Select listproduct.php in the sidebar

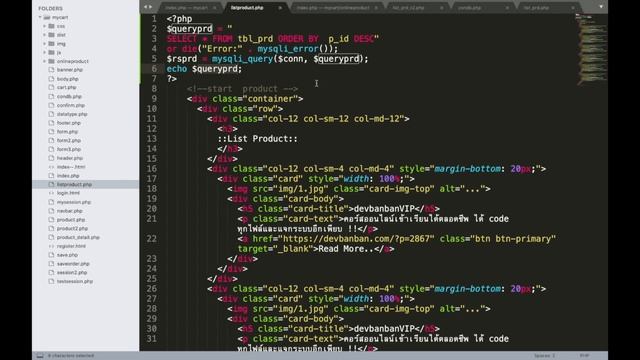[74, 184]
